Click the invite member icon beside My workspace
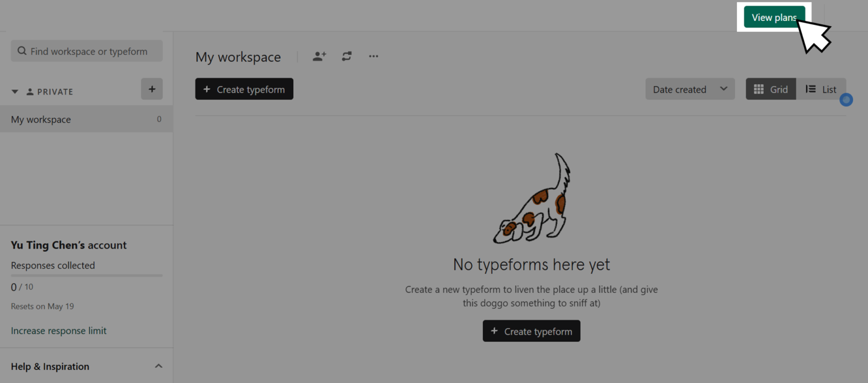 coord(319,56)
